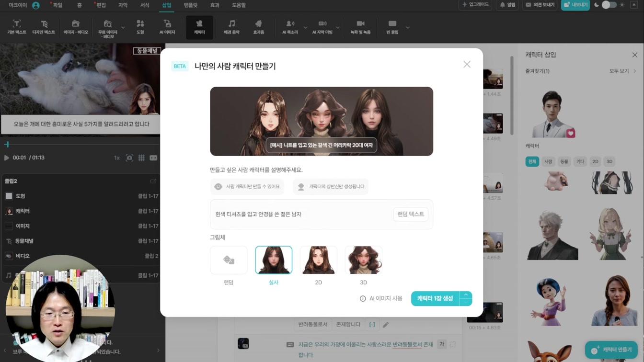
Task: Open the 서식 tab
Action: coord(145,5)
